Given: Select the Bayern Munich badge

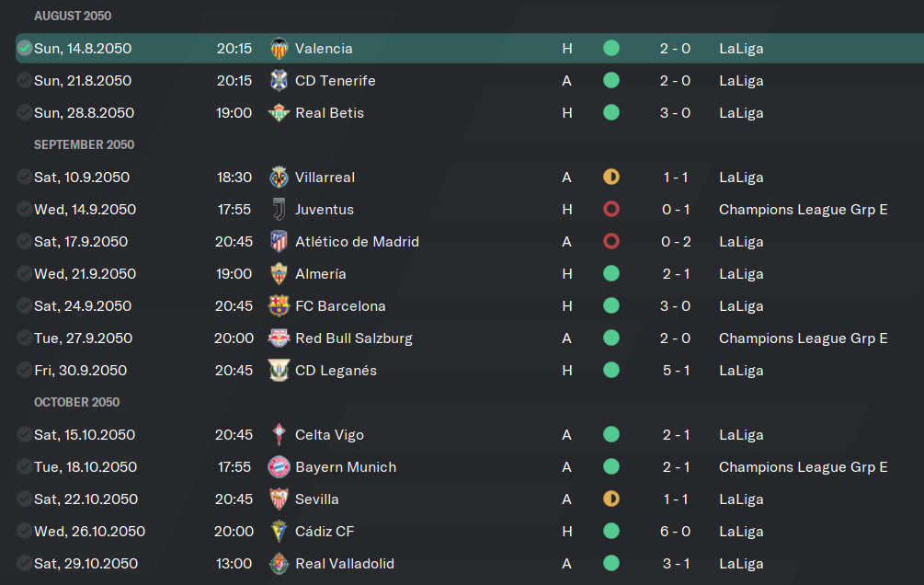Looking at the screenshot, I should [279, 467].
